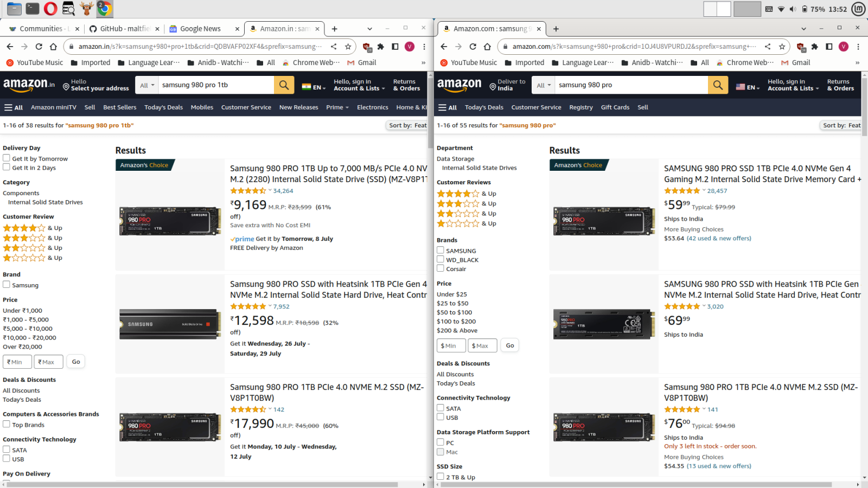
Task: Open Gift Cards on amazon.com nav
Action: coord(615,107)
